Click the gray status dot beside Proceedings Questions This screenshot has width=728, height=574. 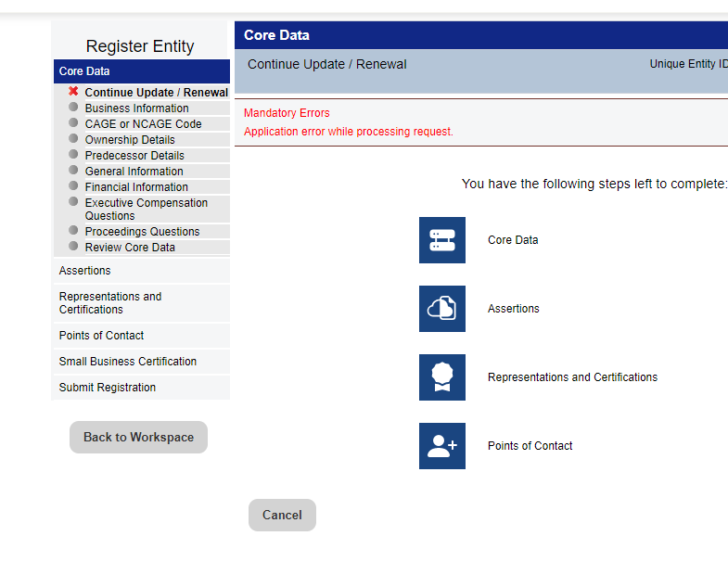pos(73,230)
